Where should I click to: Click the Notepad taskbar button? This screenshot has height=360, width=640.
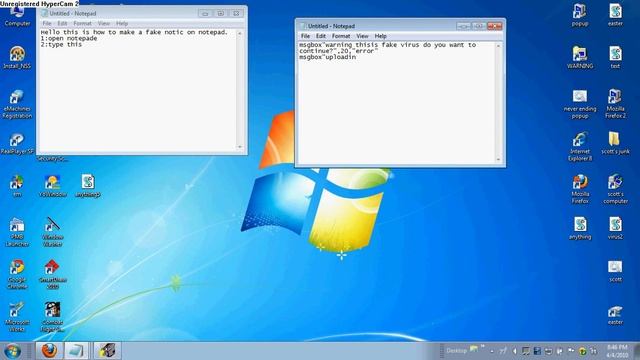tap(76, 351)
